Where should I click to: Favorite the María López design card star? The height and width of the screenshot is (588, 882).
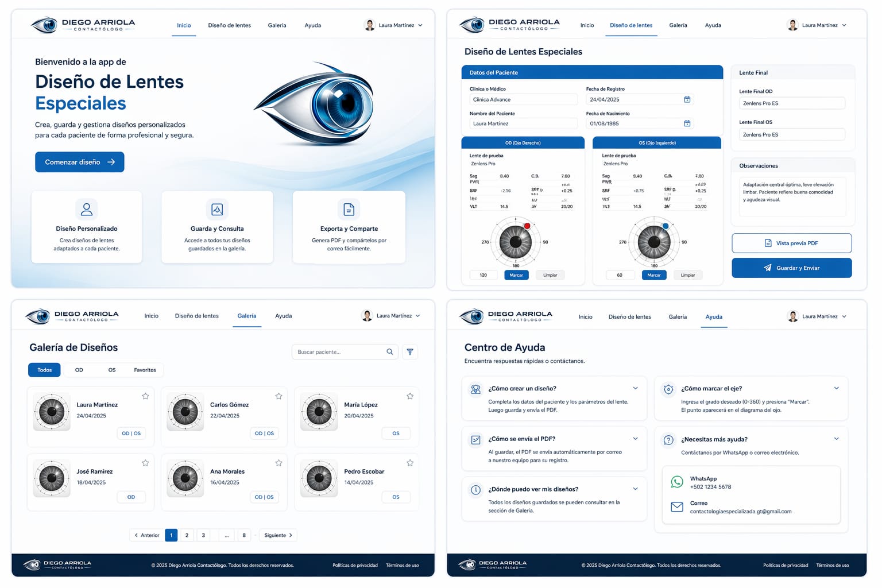(410, 396)
